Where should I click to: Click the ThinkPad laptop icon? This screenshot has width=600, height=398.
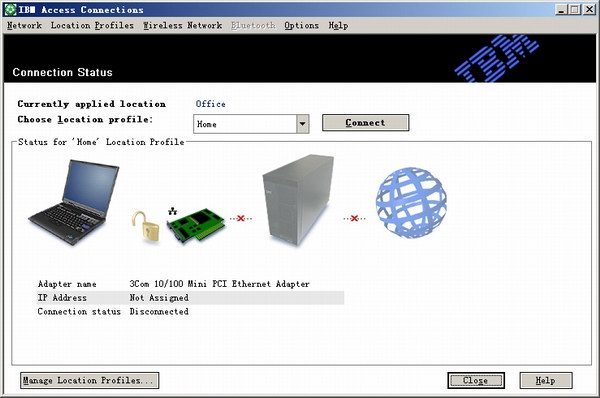[x=73, y=202]
